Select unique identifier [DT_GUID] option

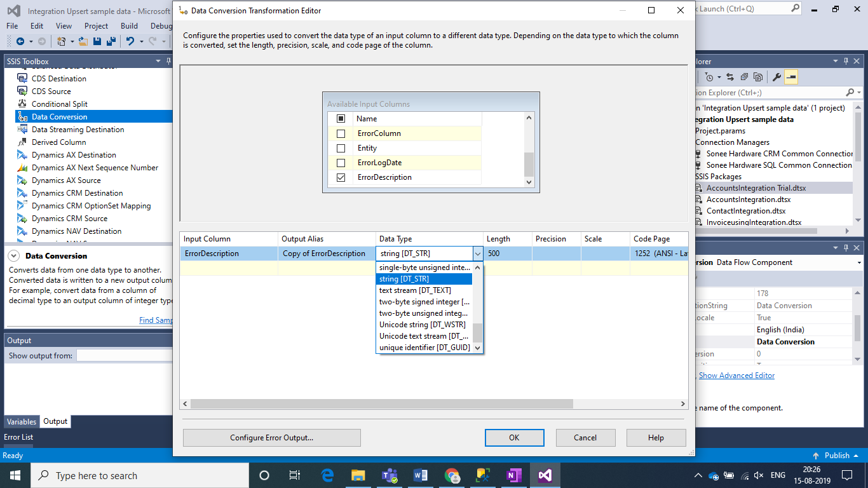point(424,348)
